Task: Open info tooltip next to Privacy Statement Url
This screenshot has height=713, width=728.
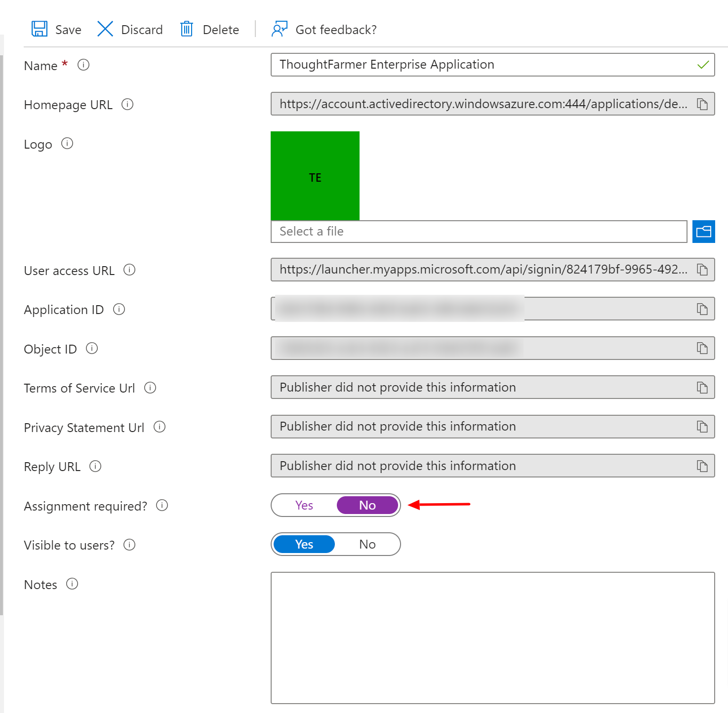Action: tap(160, 427)
